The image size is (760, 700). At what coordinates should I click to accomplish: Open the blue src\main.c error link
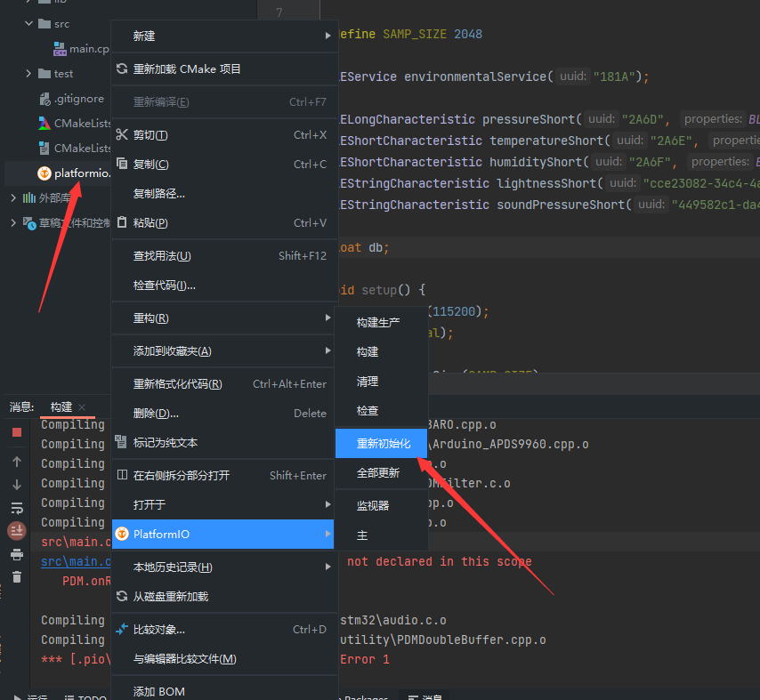[77, 561]
